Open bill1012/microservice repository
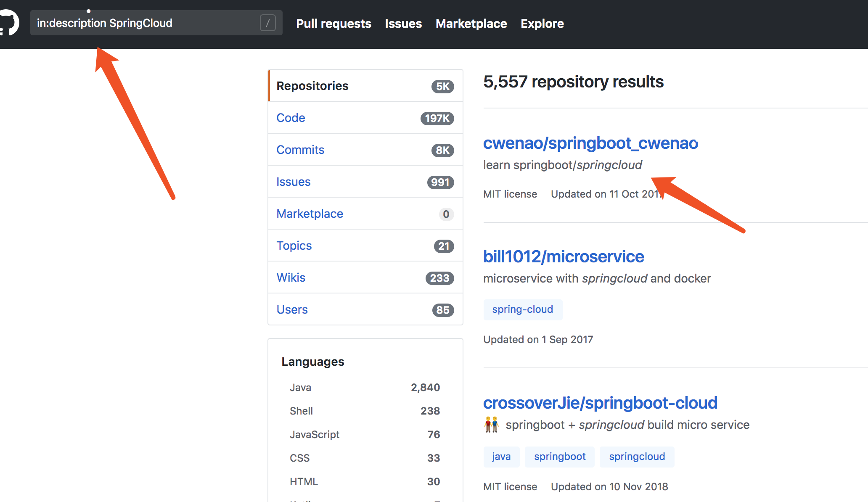 click(x=563, y=256)
